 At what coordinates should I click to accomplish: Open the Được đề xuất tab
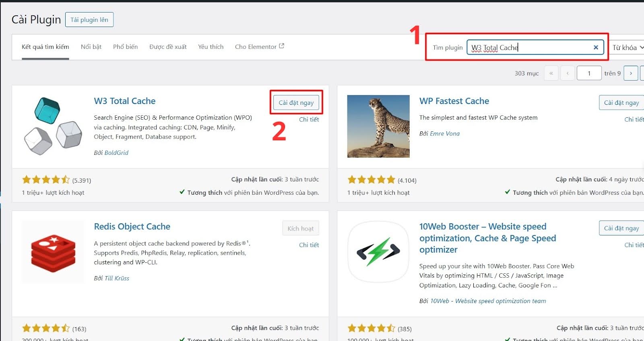tap(168, 47)
